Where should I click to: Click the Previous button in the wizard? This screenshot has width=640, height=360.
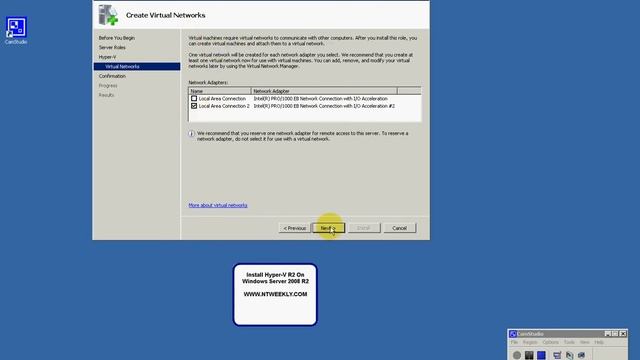pyautogui.click(x=295, y=228)
